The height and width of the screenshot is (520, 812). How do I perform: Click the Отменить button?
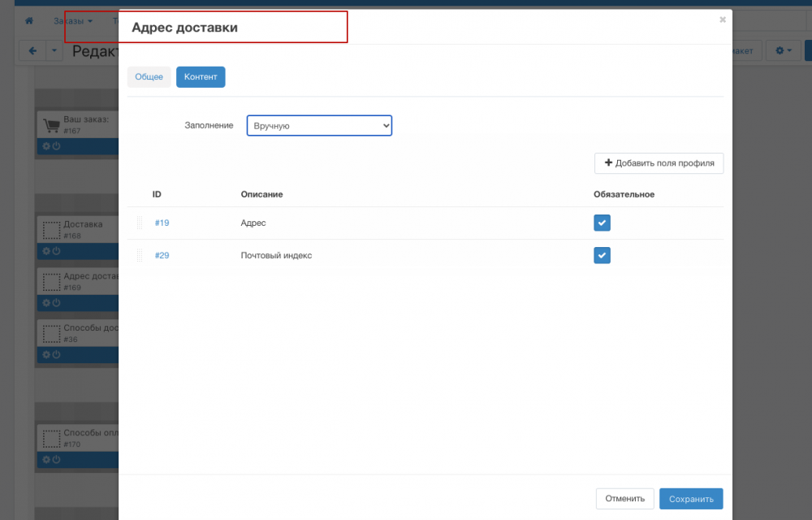[624, 499]
